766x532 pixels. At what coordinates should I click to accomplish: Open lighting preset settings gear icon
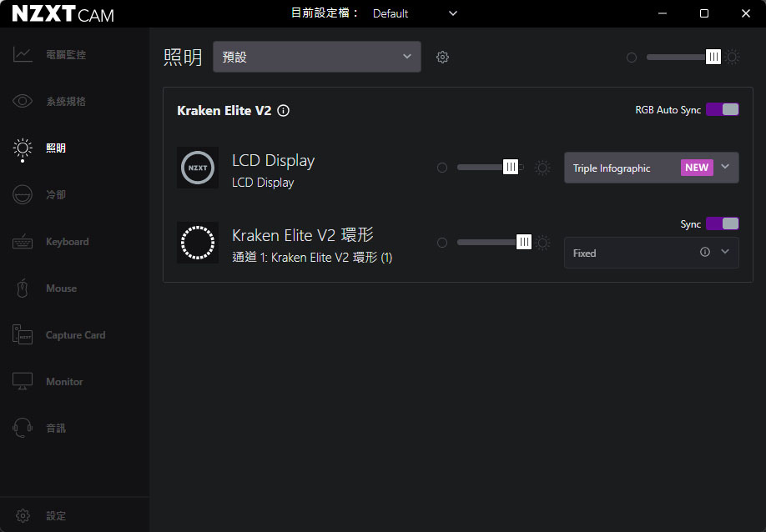[442, 57]
